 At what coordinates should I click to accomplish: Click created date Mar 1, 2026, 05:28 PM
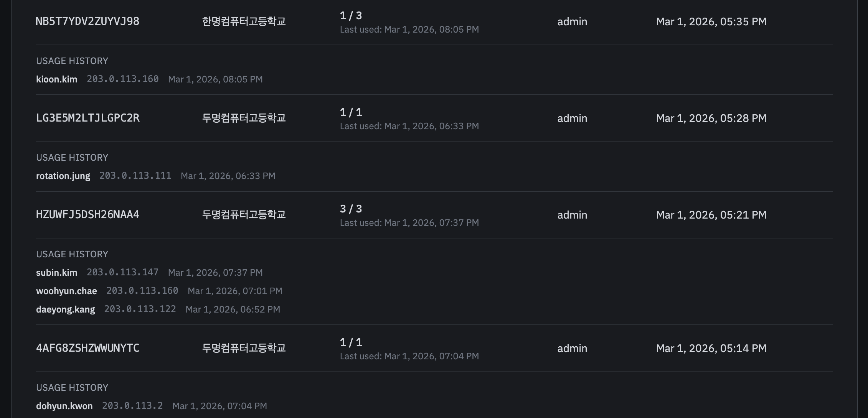(x=711, y=118)
